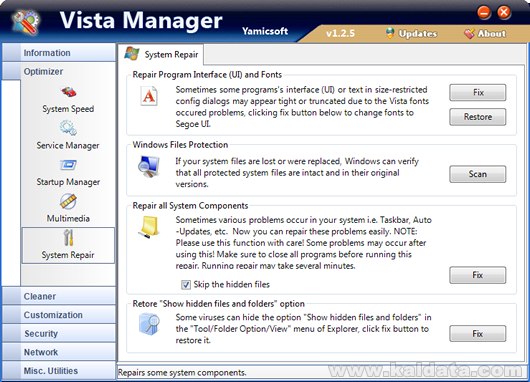The width and height of the screenshot is (530, 382).
Task: Click the yellow note system components icon
Action: pyautogui.click(x=149, y=228)
